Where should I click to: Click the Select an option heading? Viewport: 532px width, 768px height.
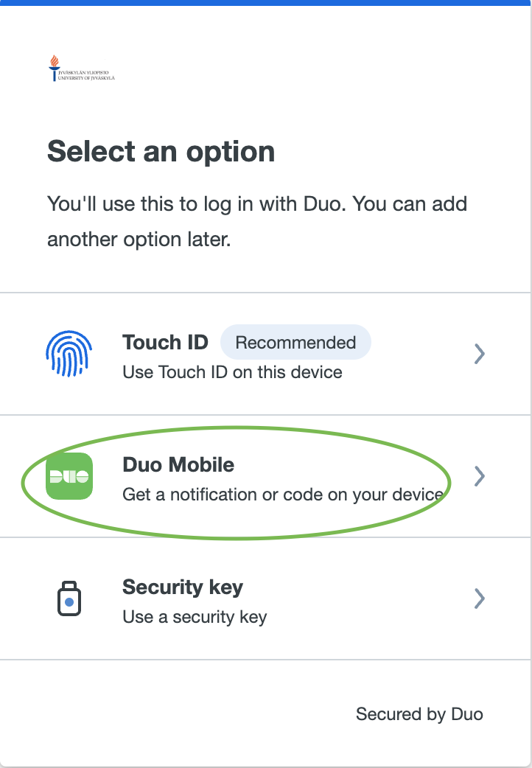coord(161,152)
